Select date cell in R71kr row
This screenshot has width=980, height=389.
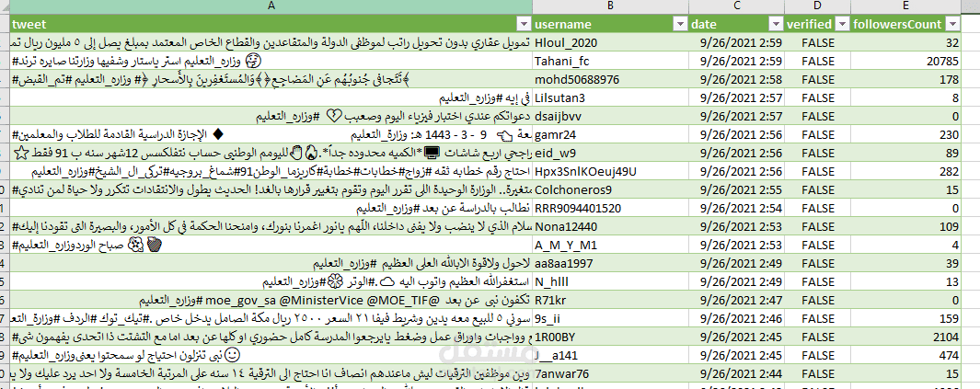coord(737,301)
